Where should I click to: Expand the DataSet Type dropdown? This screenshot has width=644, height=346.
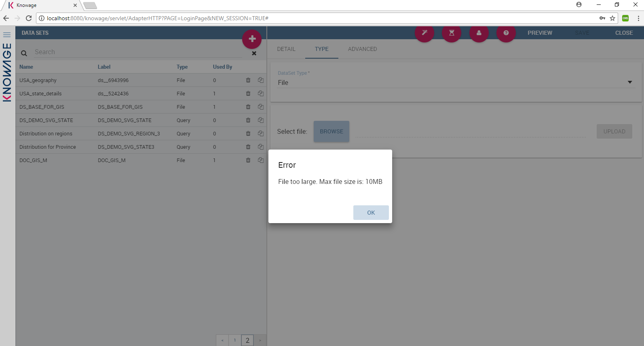(x=629, y=82)
